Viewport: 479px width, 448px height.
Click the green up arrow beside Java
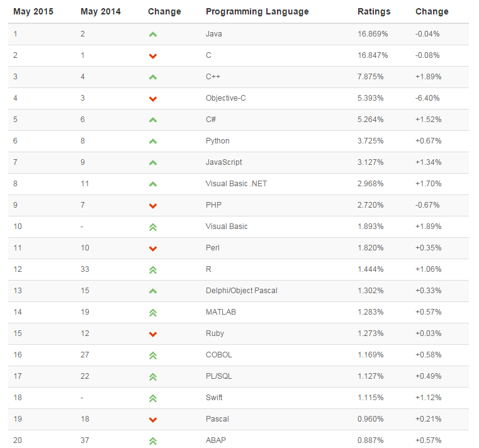point(152,34)
